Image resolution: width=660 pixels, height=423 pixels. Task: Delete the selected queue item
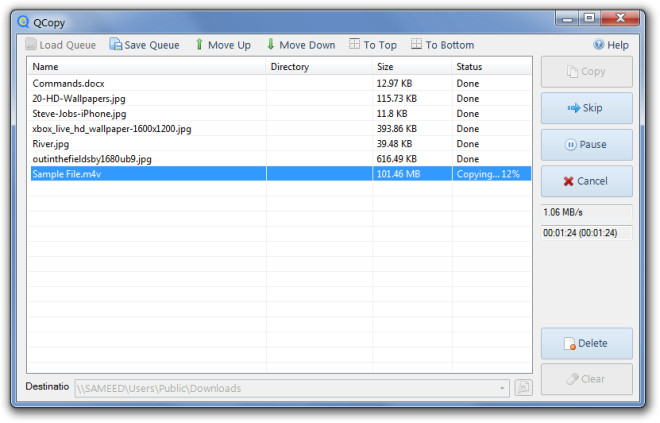tap(586, 343)
